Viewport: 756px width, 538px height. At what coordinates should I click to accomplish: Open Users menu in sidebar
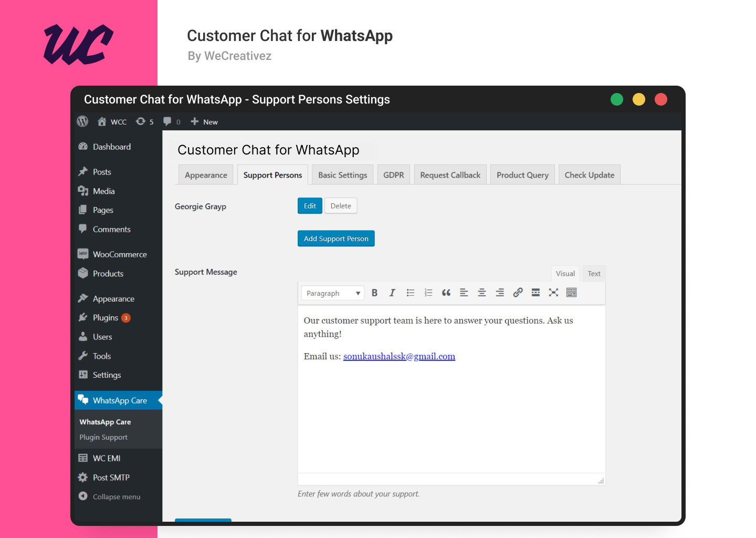click(118, 337)
